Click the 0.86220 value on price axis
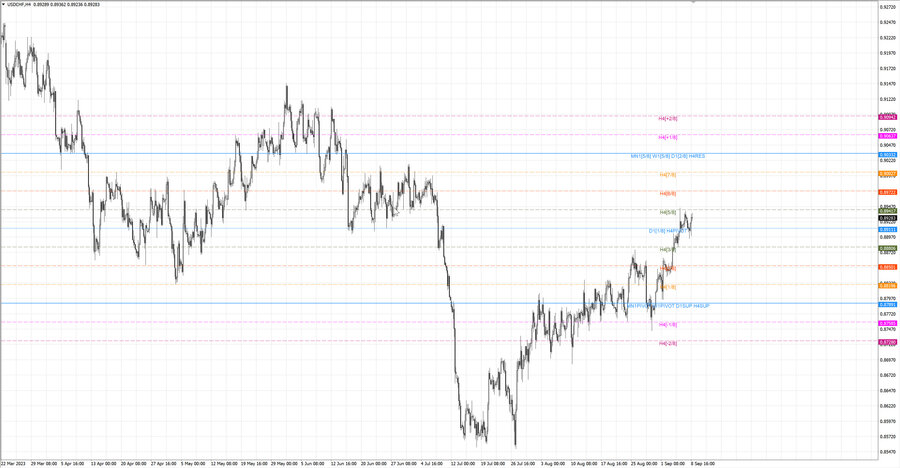The image size is (900, 468). 888,406
